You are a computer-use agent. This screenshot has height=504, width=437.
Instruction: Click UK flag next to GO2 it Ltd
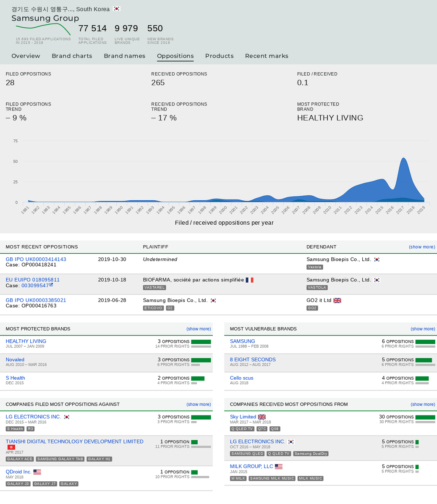pyautogui.click(x=337, y=300)
